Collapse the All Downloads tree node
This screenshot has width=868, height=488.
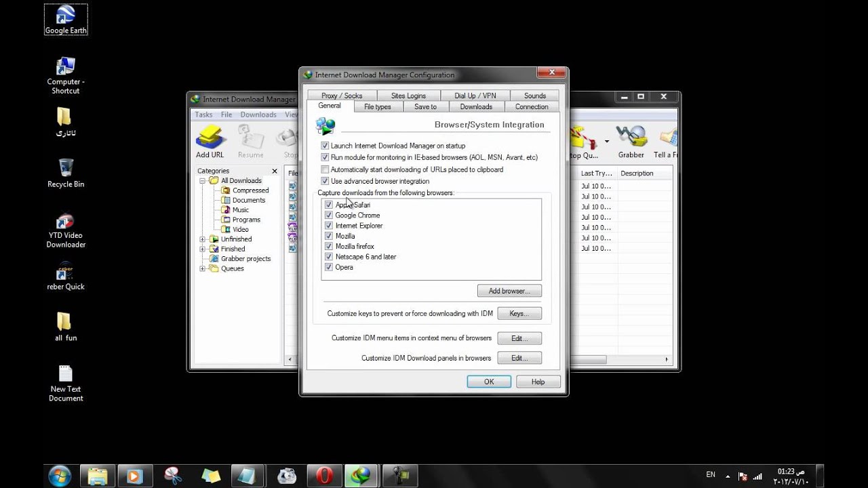click(203, 181)
